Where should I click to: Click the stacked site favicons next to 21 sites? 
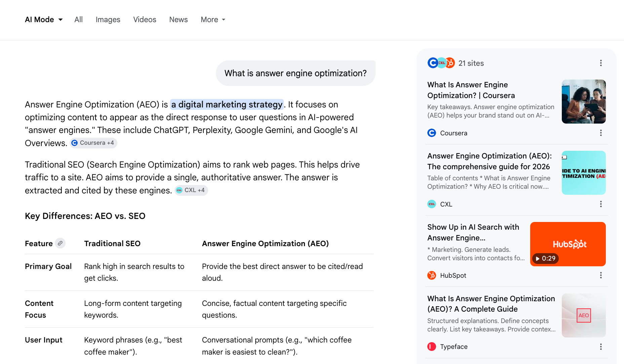point(441,63)
